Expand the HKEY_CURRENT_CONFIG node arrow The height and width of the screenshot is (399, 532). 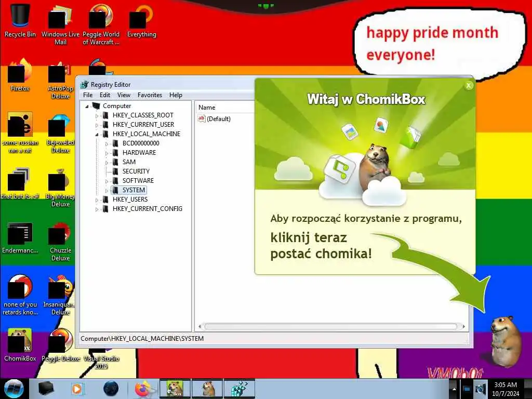pyautogui.click(x=97, y=209)
